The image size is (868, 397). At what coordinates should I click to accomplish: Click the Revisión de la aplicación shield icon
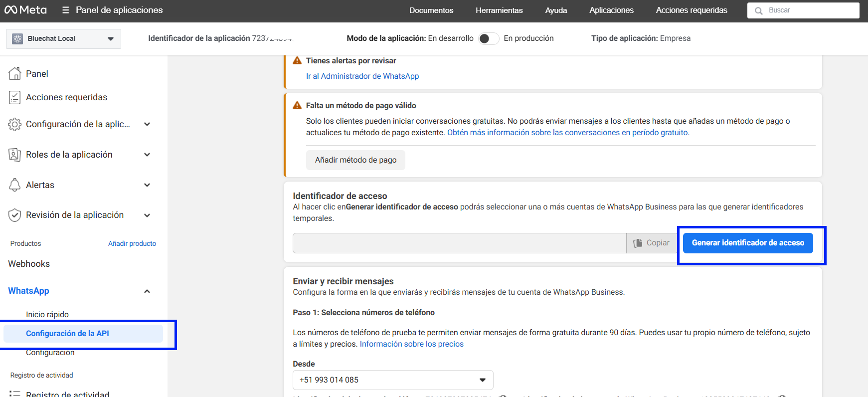pos(15,215)
